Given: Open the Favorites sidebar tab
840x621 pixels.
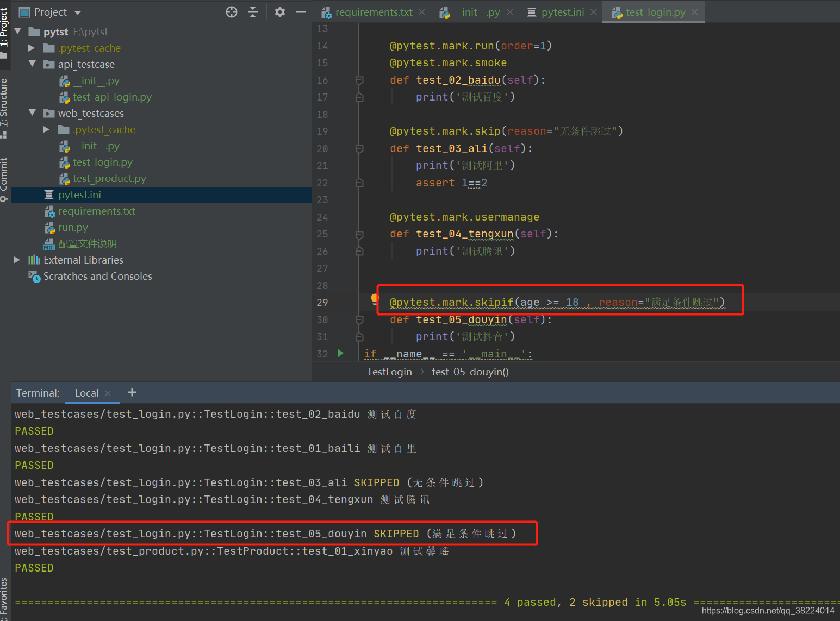Looking at the screenshot, I should (4, 599).
